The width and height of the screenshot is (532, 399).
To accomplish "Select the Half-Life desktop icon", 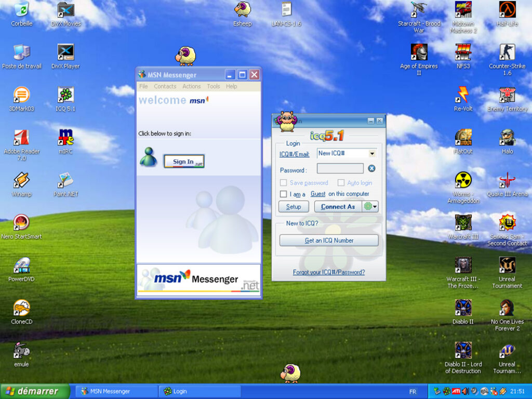I will tap(507, 14).
